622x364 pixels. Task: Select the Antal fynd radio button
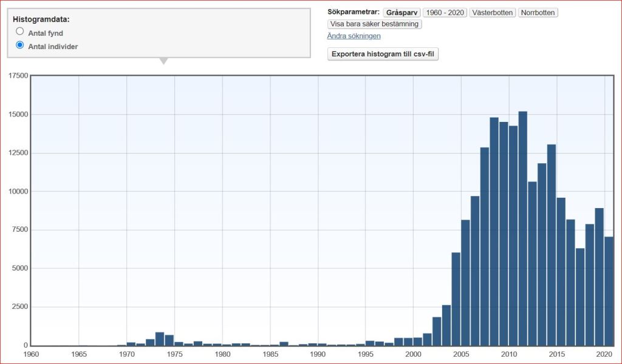[20, 32]
